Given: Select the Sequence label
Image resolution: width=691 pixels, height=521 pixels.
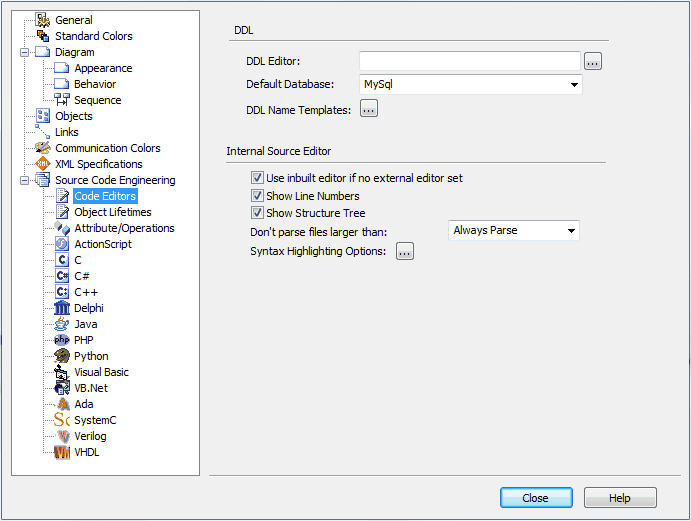Looking at the screenshot, I should pos(97,100).
